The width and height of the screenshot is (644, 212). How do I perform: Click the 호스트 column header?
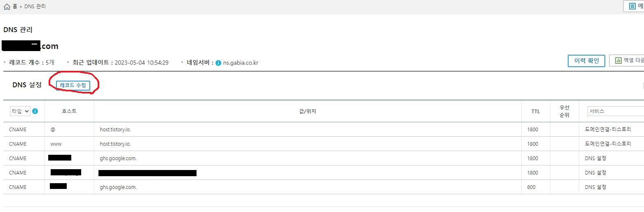click(x=69, y=111)
